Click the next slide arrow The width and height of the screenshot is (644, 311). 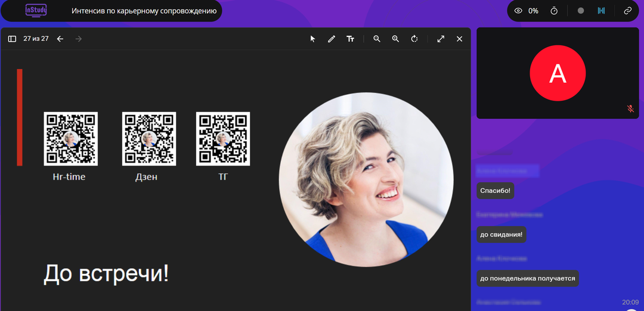coord(79,39)
